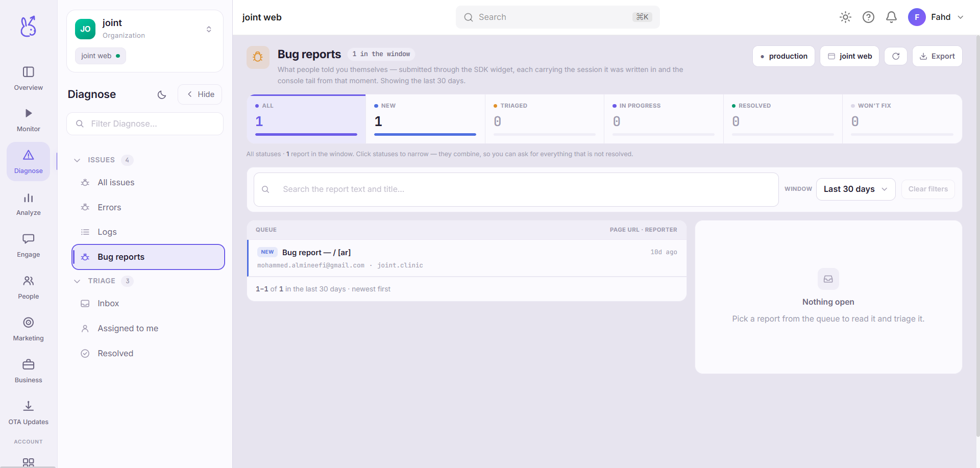Select the WON'T FIX status filter

pyautogui.click(x=902, y=119)
